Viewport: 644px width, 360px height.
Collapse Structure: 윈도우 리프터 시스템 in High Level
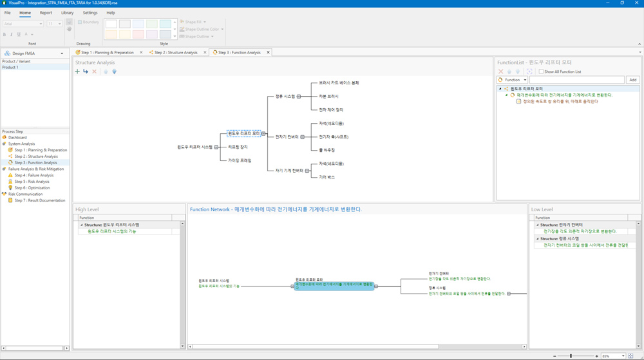tap(81, 225)
